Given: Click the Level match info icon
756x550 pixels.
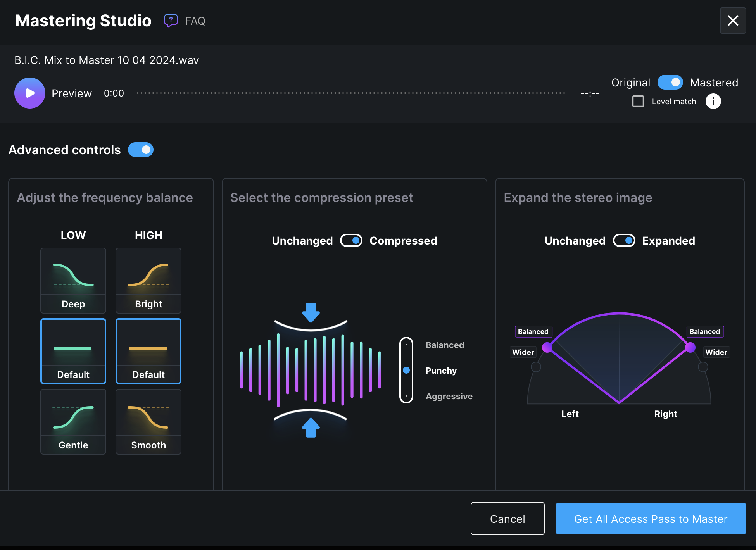Looking at the screenshot, I should pos(713,102).
